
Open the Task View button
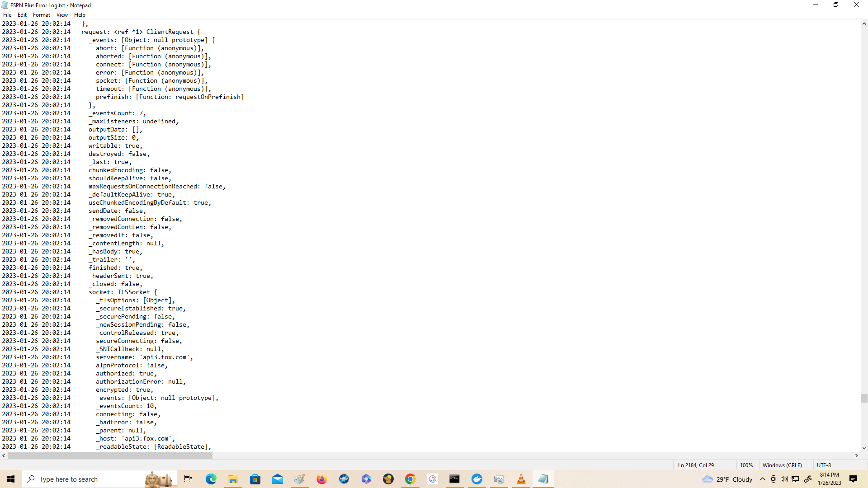coord(188,479)
